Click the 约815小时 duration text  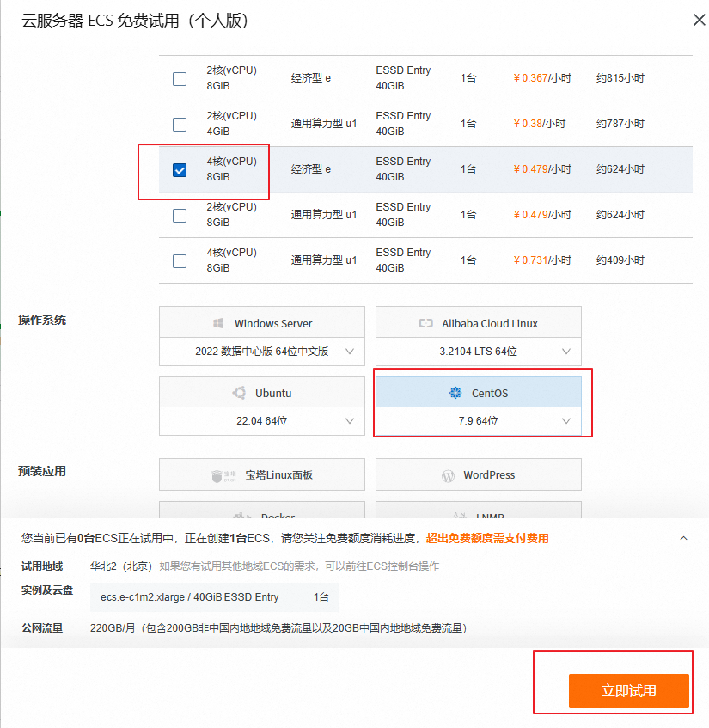(620, 78)
